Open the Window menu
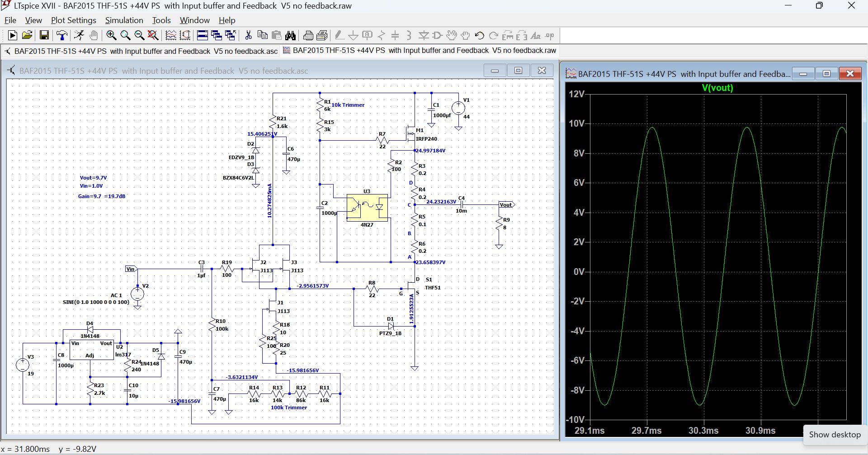Viewport: 868px width, 455px height. coord(195,20)
